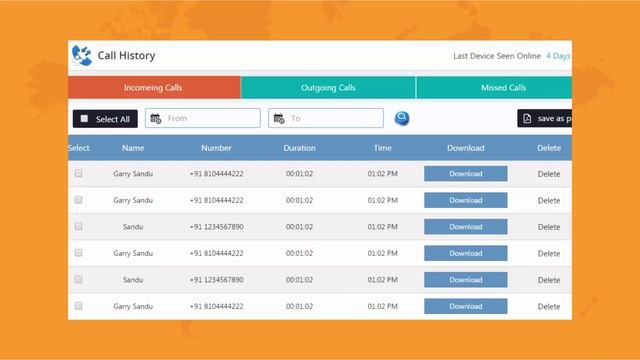
Task: Tick the Select All checkbox
Action: pos(84,118)
